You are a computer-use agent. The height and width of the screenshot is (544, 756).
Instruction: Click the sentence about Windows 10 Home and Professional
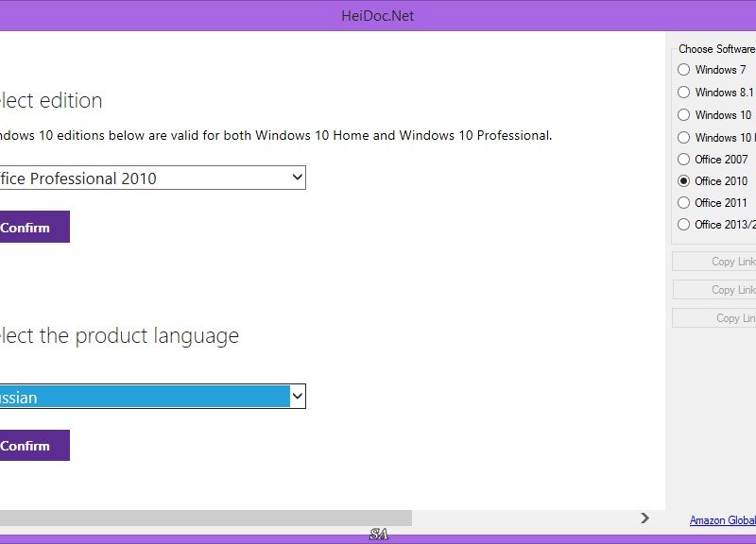(276, 135)
